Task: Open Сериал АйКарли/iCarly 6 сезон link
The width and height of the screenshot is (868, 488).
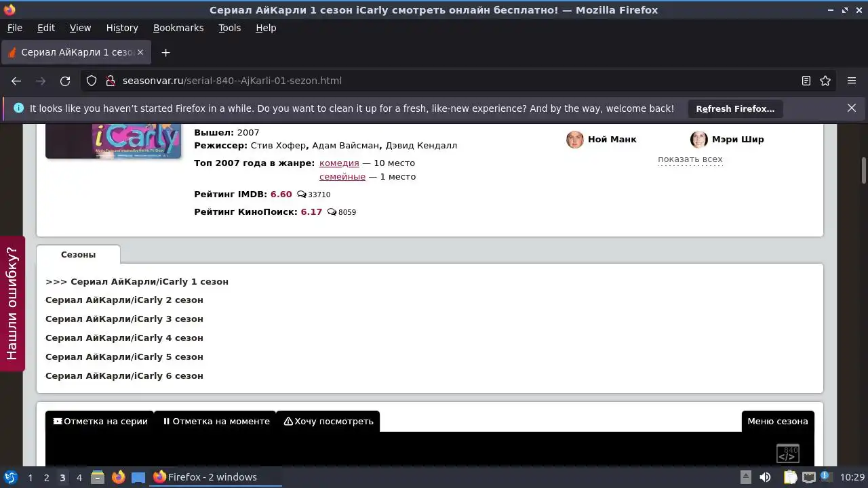Action: point(124,376)
